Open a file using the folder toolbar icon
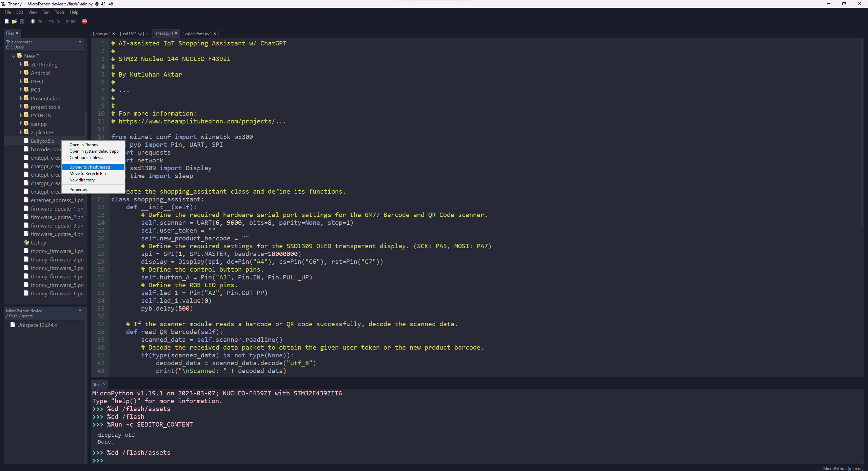Screen dimensions: 868x471 (x=15, y=21)
